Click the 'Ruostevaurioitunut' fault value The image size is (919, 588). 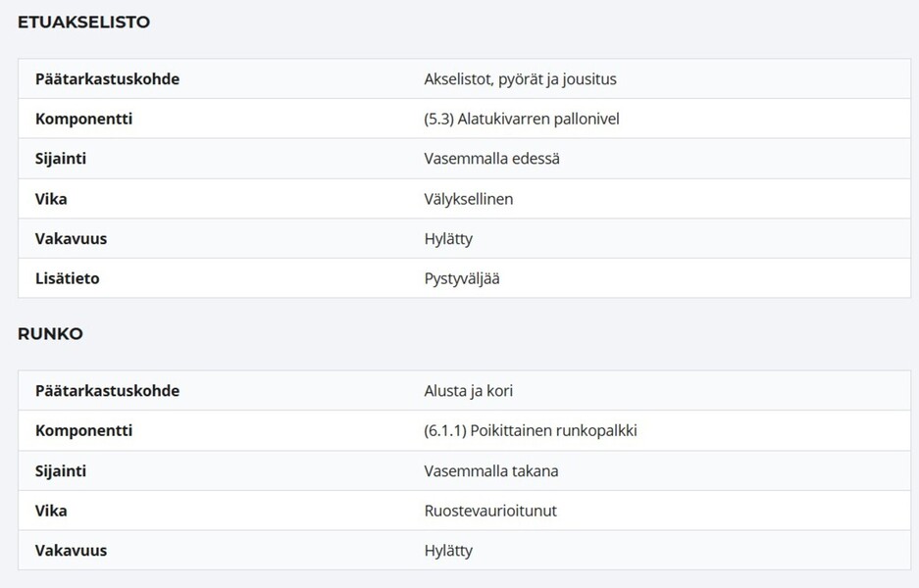[x=490, y=511]
